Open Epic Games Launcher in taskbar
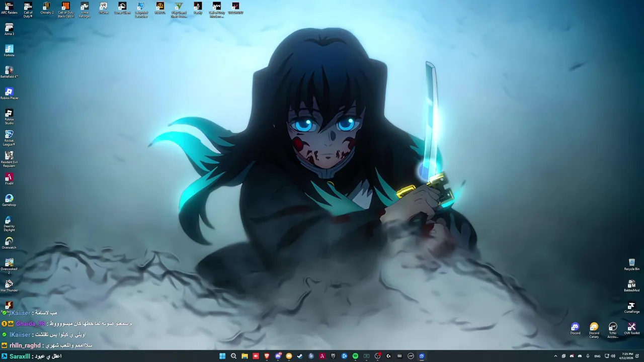This screenshot has width=644, height=362. [333, 356]
